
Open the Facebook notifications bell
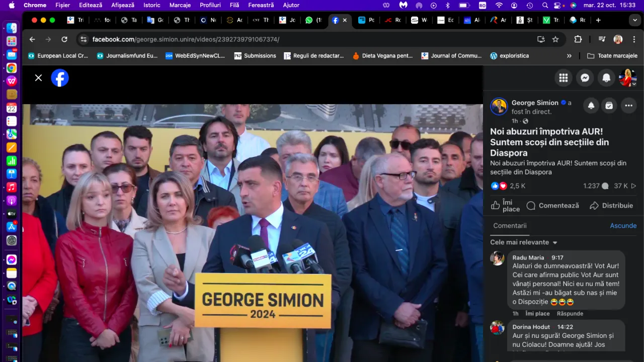(606, 77)
